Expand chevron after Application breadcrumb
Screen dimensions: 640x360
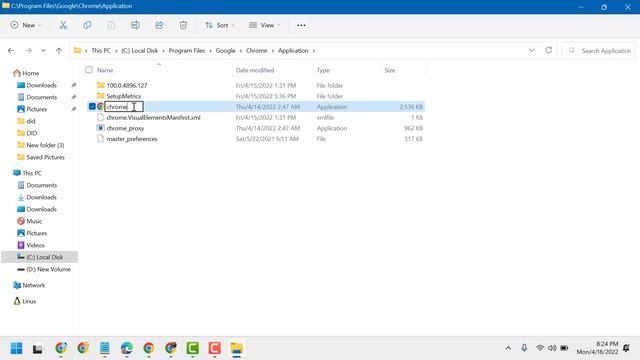pyautogui.click(x=314, y=51)
